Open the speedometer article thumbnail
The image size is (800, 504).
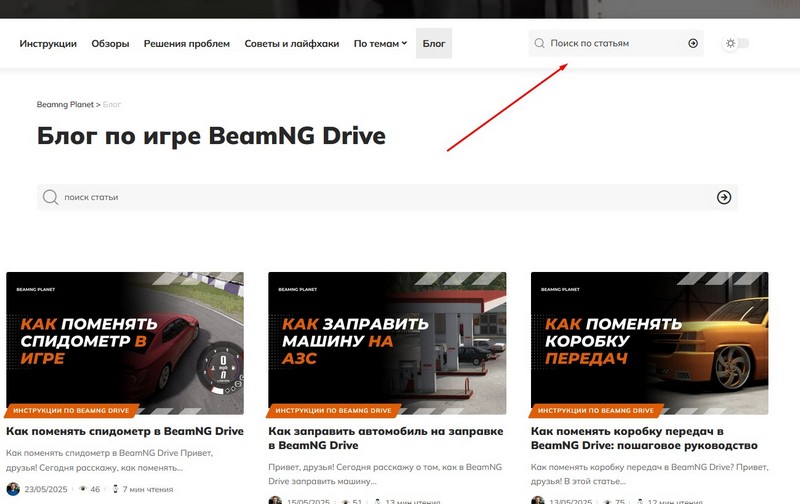point(125,343)
